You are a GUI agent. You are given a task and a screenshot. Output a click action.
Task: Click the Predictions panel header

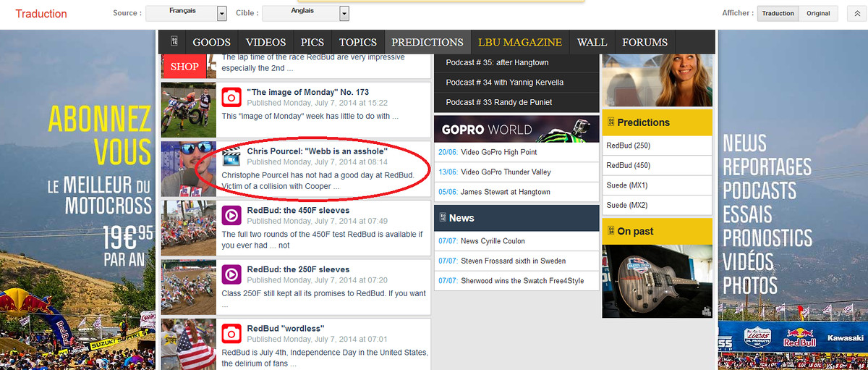click(x=657, y=122)
